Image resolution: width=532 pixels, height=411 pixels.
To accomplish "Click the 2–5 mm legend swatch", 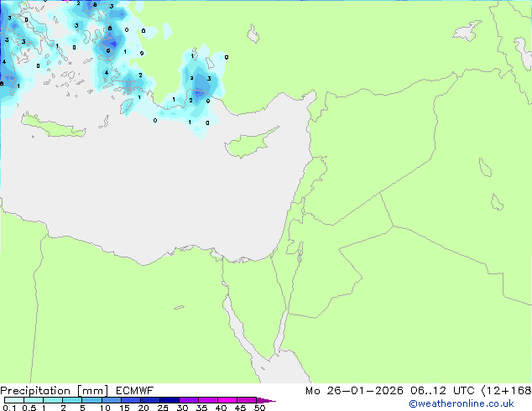I will click(72, 400).
